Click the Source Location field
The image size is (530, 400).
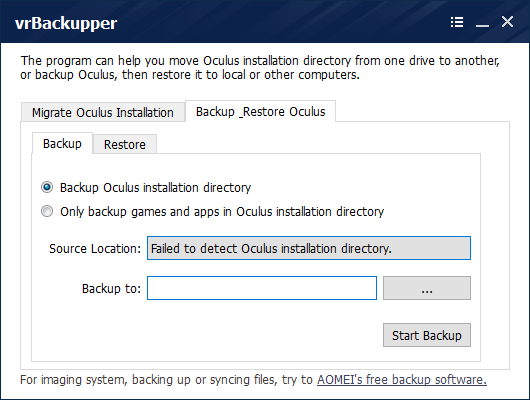309,248
